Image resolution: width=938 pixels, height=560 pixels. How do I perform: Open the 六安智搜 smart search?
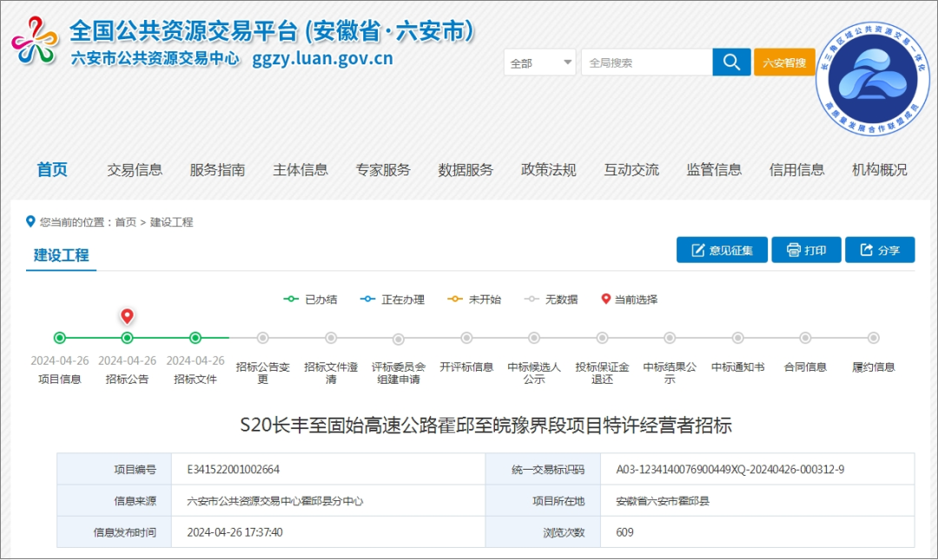783,63
